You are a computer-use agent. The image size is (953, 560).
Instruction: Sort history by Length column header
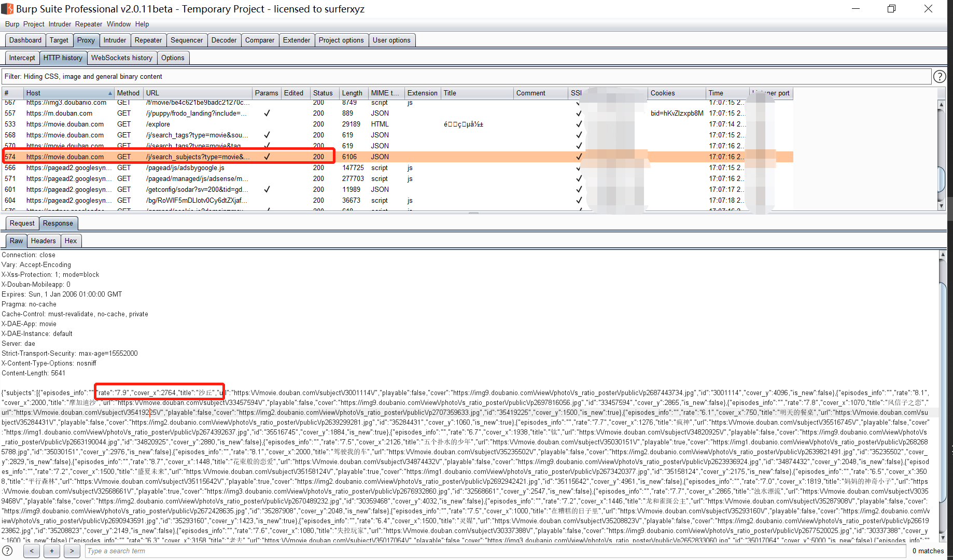pyautogui.click(x=354, y=93)
